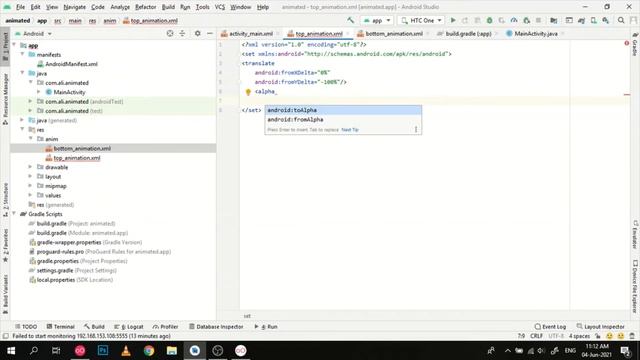
Task: Click the red error indicator in editor corner
Action: point(627,43)
